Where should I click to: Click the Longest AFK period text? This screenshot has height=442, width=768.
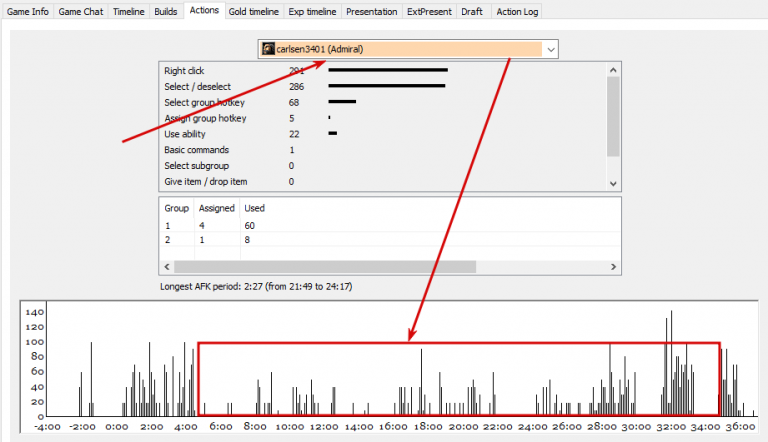[256, 287]
